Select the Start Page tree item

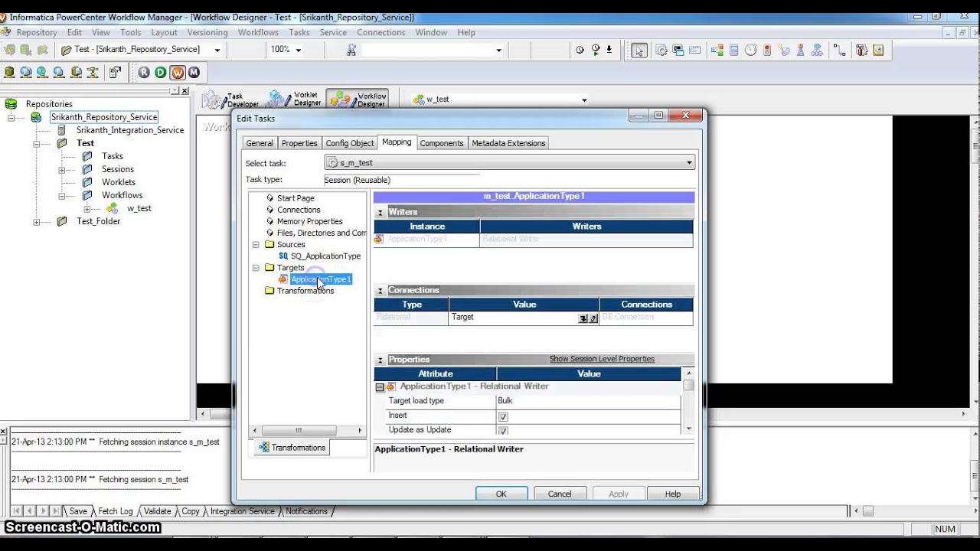tap(296, 198)
